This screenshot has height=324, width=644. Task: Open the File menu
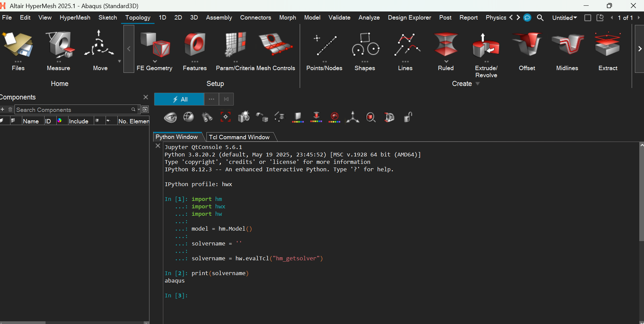[7, 18]
